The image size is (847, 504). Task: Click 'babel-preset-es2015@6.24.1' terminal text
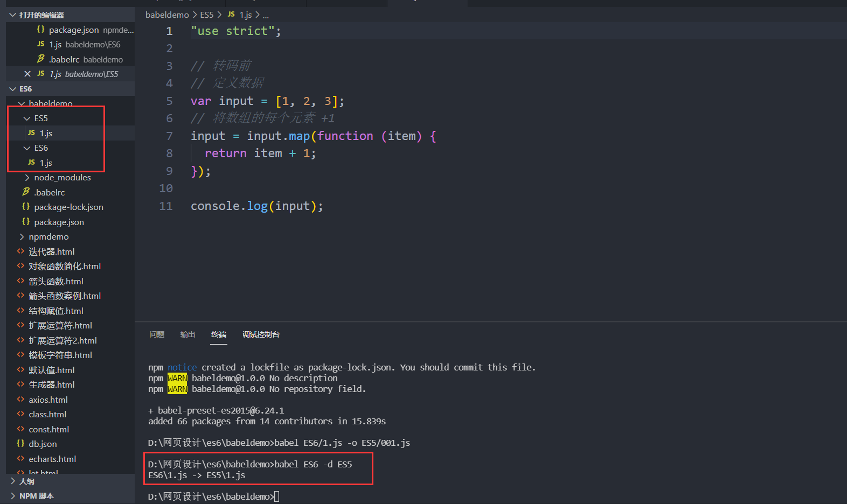tap(221, 410)
